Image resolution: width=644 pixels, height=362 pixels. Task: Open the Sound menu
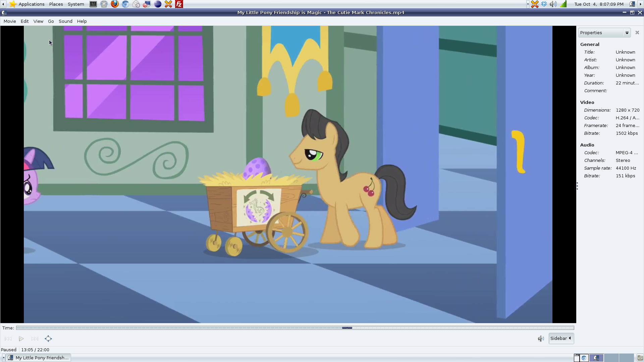[x=65, y=21]
